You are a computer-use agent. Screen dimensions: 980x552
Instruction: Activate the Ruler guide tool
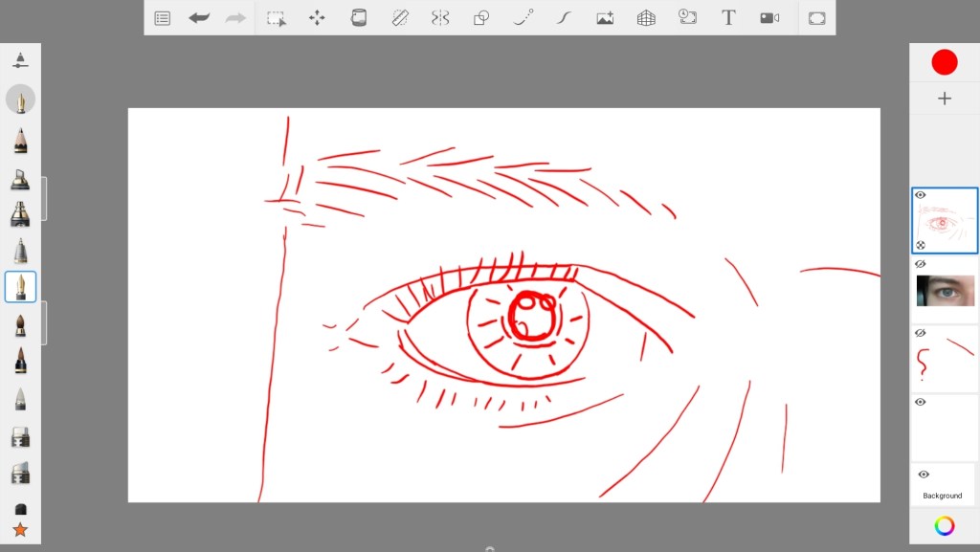pos(400,18)
